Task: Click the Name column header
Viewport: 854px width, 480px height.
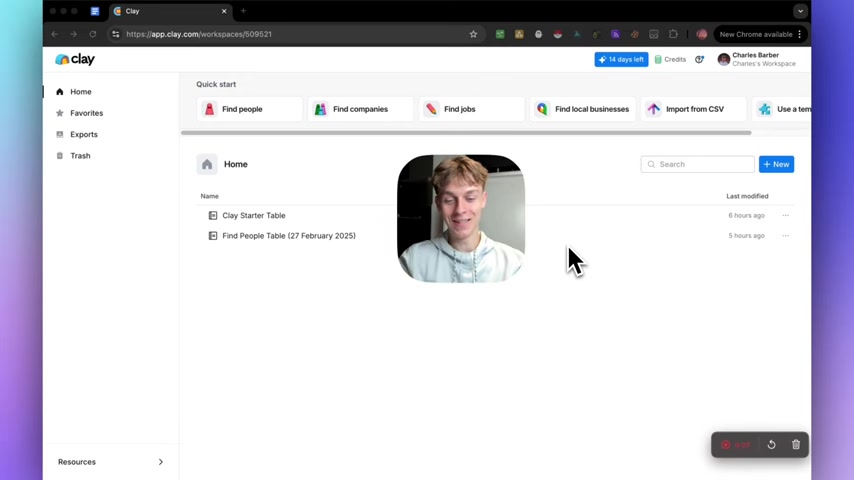Action: coord(210,196)
